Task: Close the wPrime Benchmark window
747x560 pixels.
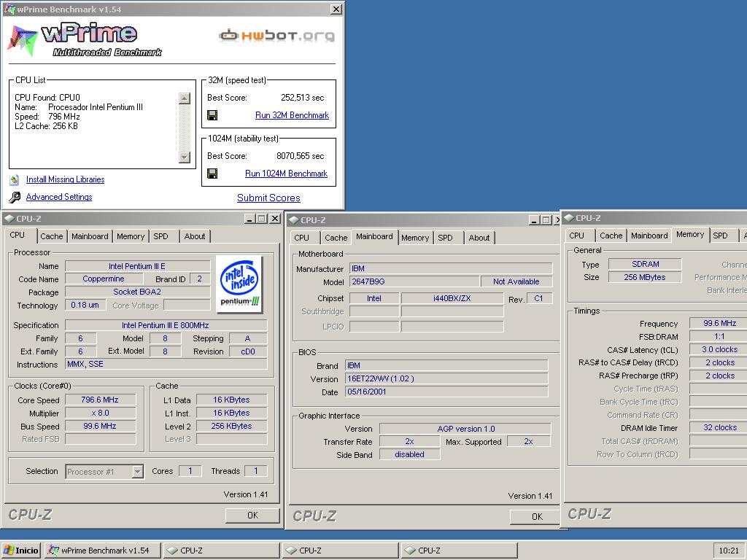Action: coord(336,9)
